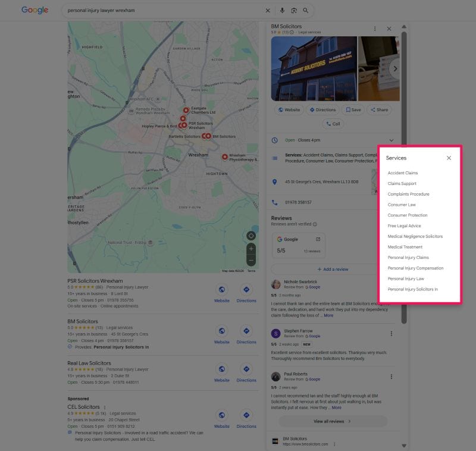Zoom in on the map with plus button
This screenshot has height=451, width=476.
coord(251,249)
